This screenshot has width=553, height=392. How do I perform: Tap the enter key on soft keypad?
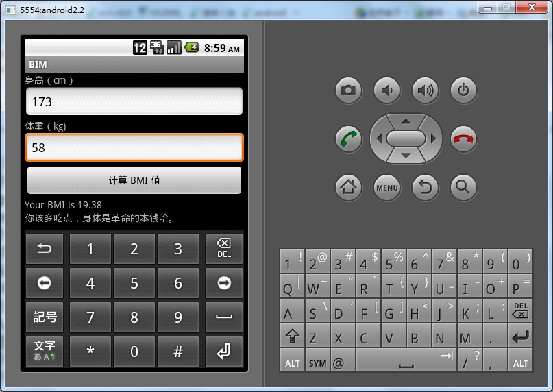coord(224,352)
